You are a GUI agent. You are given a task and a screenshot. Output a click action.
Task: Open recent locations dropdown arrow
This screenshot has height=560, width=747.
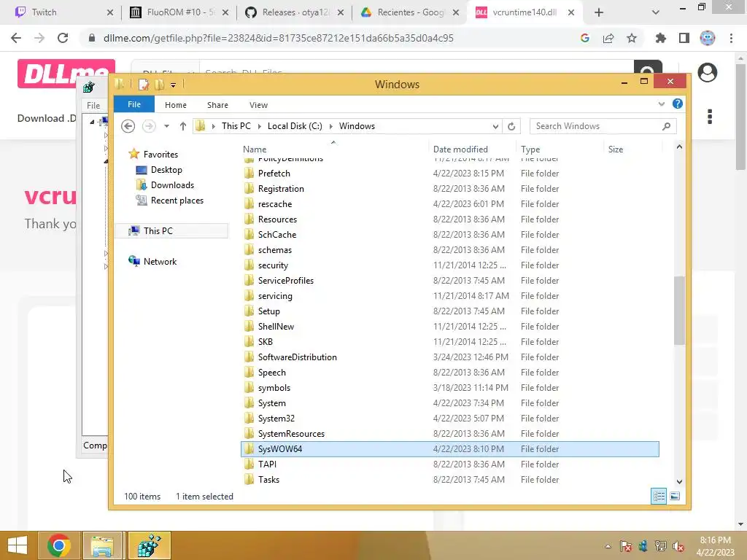166,126
